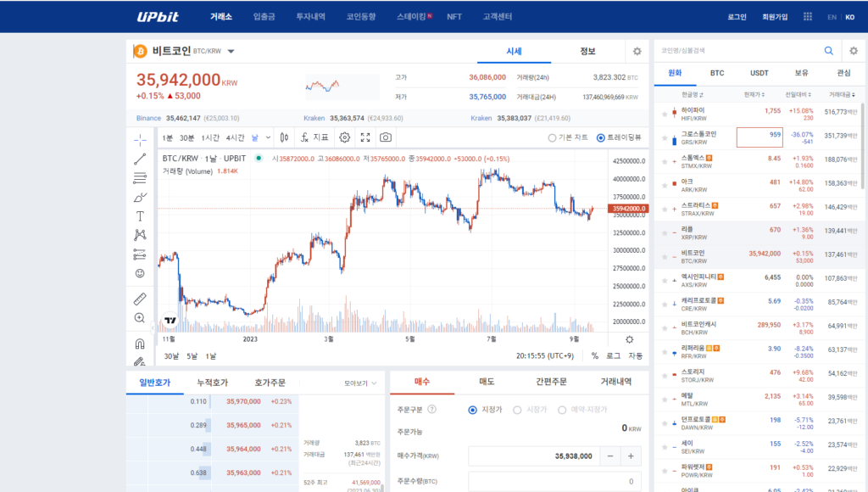Favorite the 스토리지 STORJ/KRW star

point(665,376)
